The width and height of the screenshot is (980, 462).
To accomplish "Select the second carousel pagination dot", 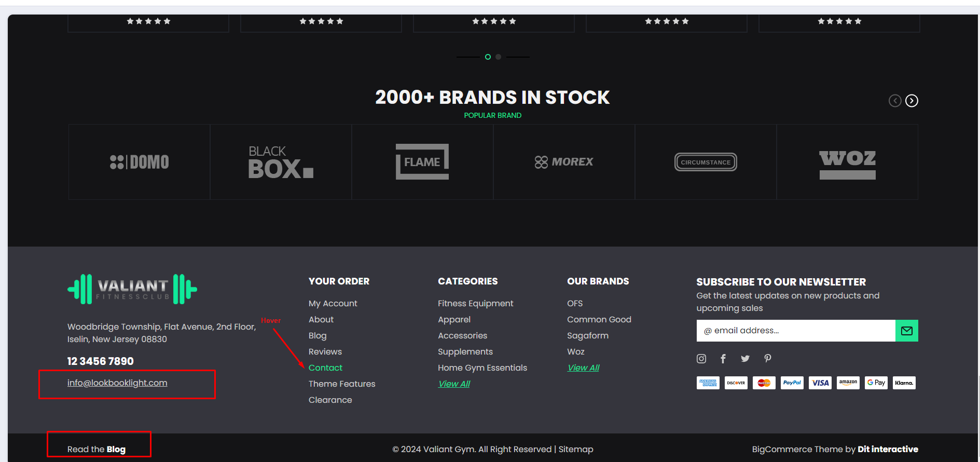I will tap(498, 57).
